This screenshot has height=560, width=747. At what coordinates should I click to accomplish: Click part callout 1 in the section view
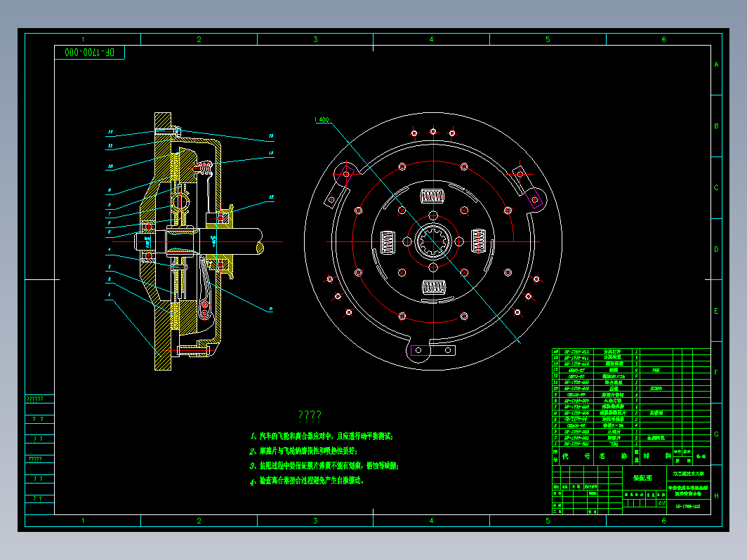(x=109, y=295)
